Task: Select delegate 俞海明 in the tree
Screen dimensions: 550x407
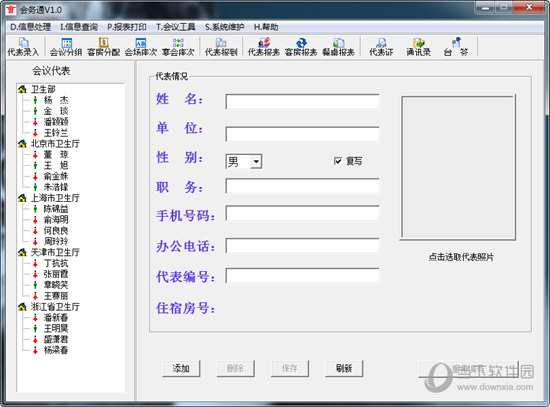Action: click(x=56, y=220)
